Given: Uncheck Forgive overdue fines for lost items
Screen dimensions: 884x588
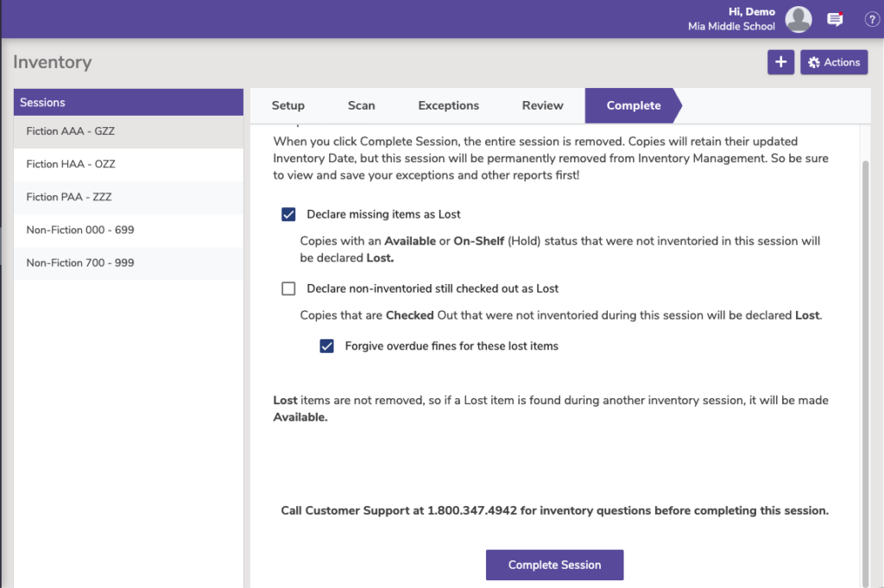Looking at the screenshot, I should (x=326, y=346).
